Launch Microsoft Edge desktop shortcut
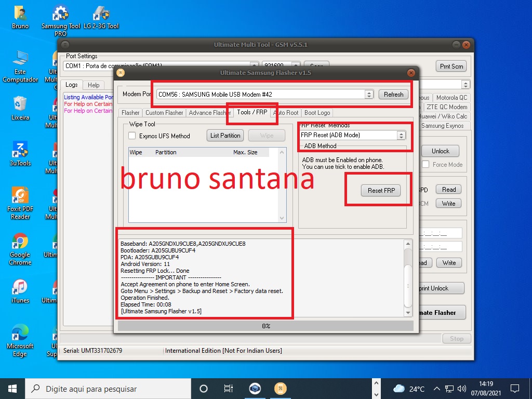 [20, 334]
